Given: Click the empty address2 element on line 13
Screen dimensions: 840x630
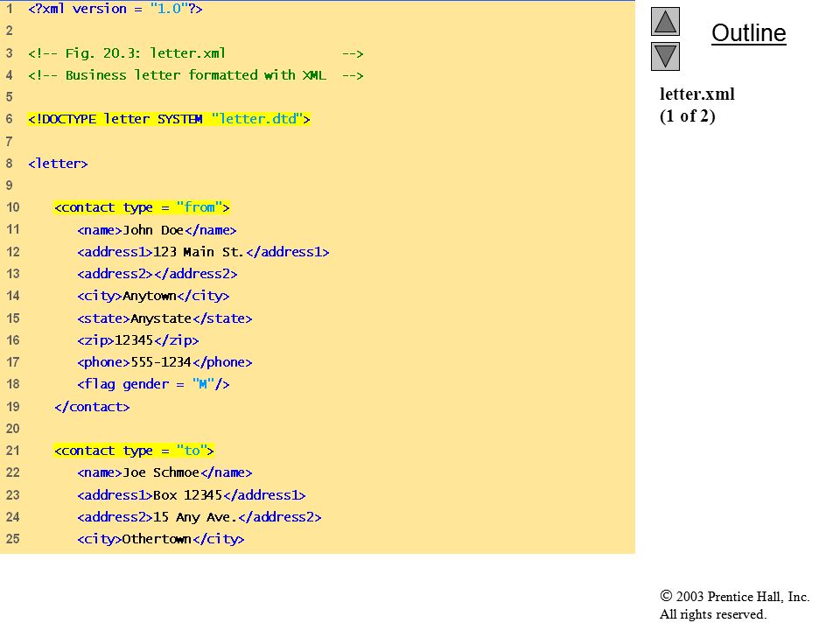Looking at the screenshot, I should (x=157, y=274).
